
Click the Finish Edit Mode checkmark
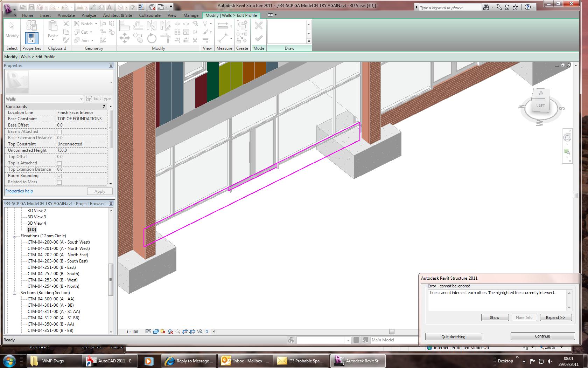(x=259, y=38)
